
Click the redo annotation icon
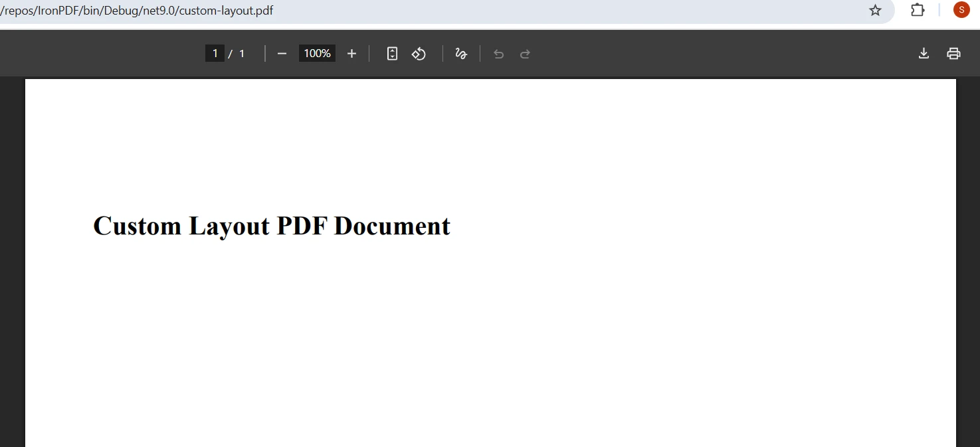(525, 54)
